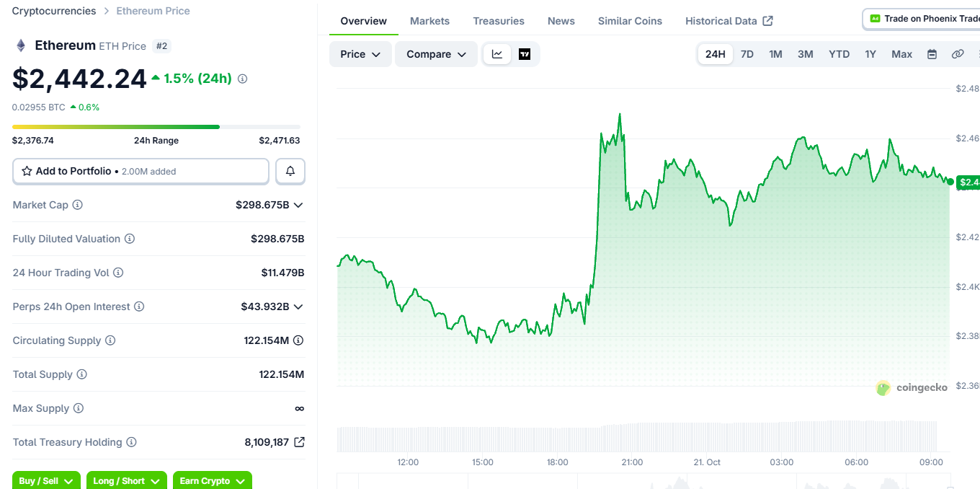Screen dimensions: 980x489
Task: Switch to the TradingView chart view
Action: click(525, 54)
